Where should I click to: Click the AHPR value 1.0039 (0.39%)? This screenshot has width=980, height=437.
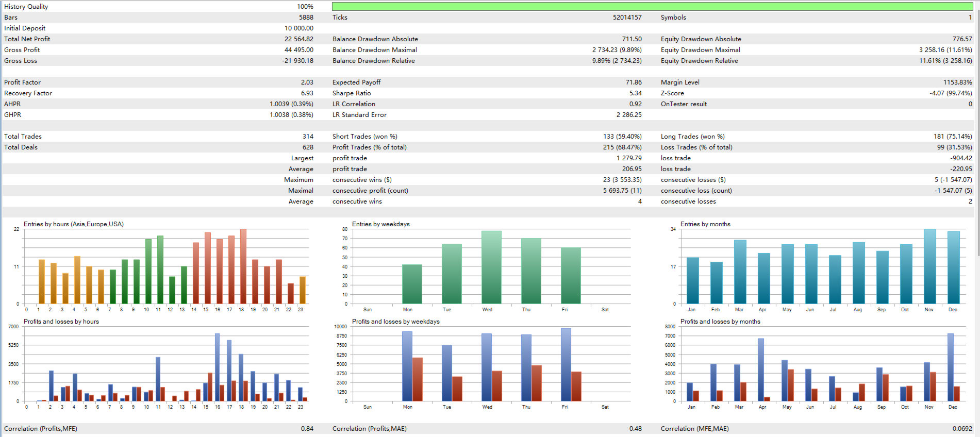(291, 104)
